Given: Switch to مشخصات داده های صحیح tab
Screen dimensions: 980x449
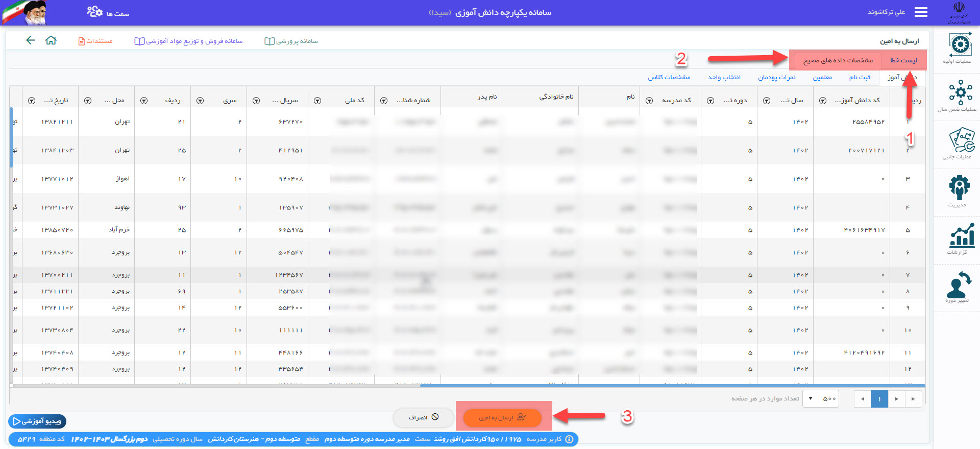Looking at the screenshot, I should tap(838, 60).
